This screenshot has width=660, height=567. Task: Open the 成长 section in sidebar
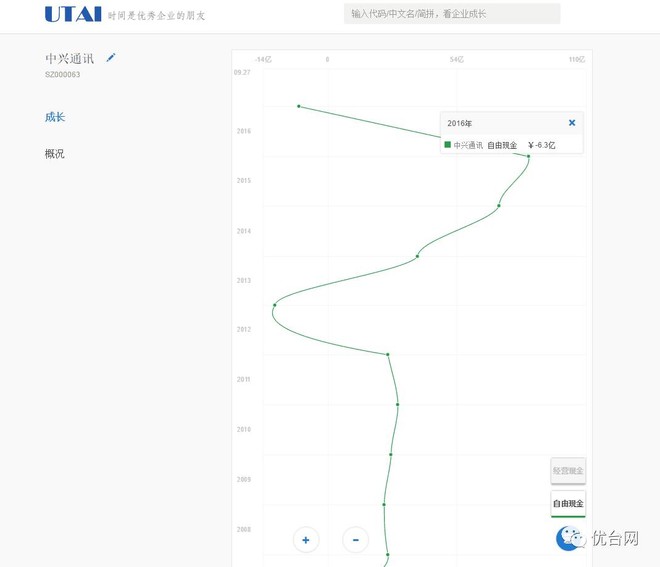click(55, 117)
